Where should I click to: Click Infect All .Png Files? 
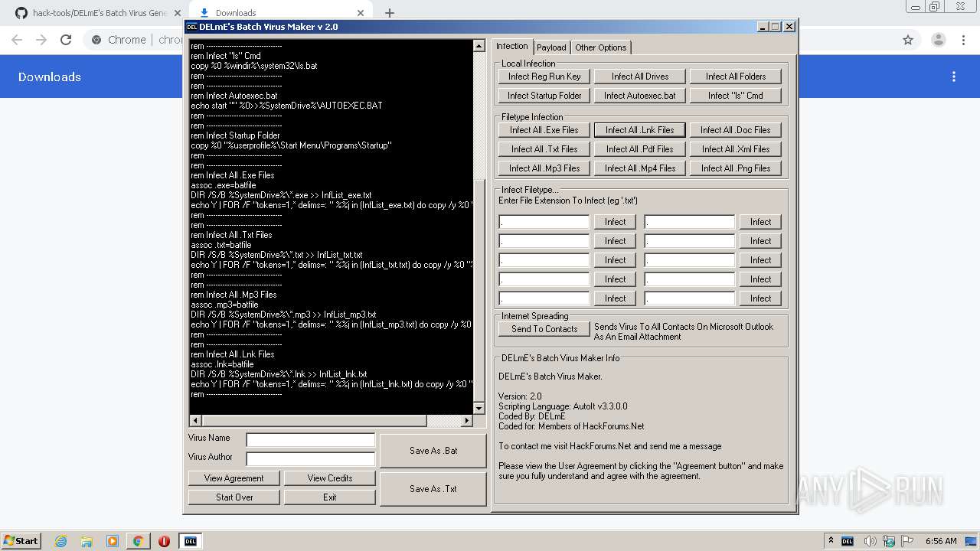click(x=736, y=168)
